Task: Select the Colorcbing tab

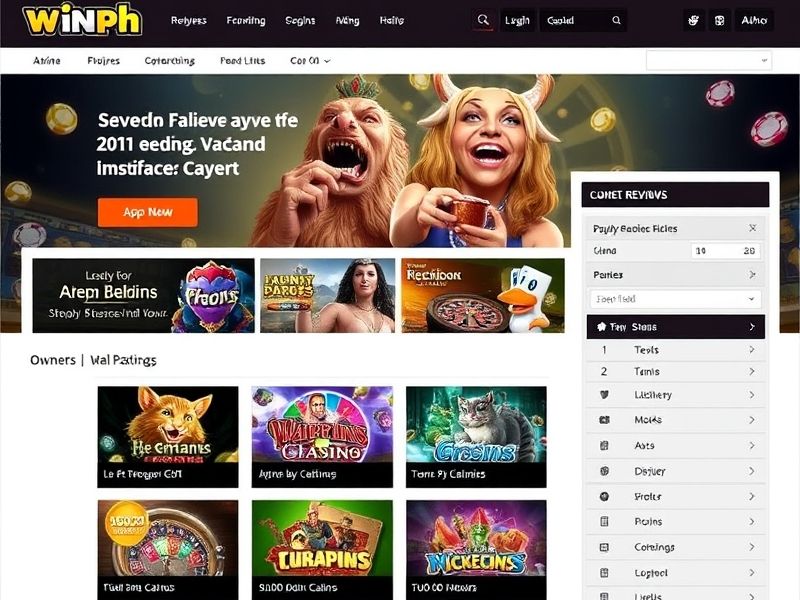Action: point(169,61)
